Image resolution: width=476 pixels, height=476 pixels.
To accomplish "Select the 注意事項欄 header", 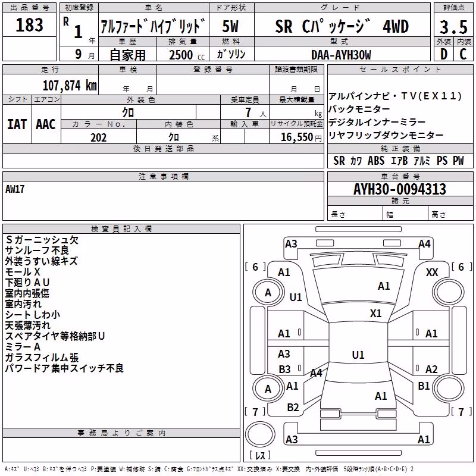I will (163, 176).
